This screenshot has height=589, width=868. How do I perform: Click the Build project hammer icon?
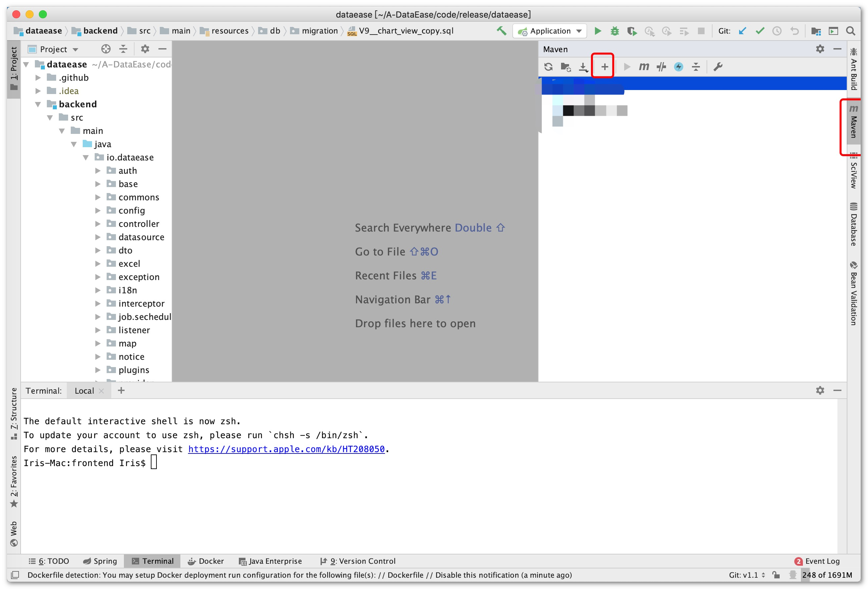click(x=501, y=31)
